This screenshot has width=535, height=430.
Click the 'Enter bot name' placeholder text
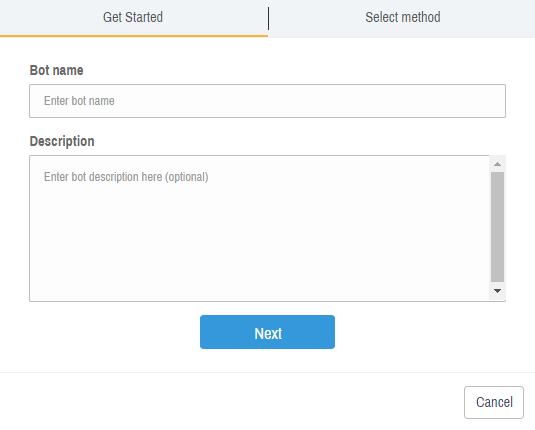(x=79, y=101)
